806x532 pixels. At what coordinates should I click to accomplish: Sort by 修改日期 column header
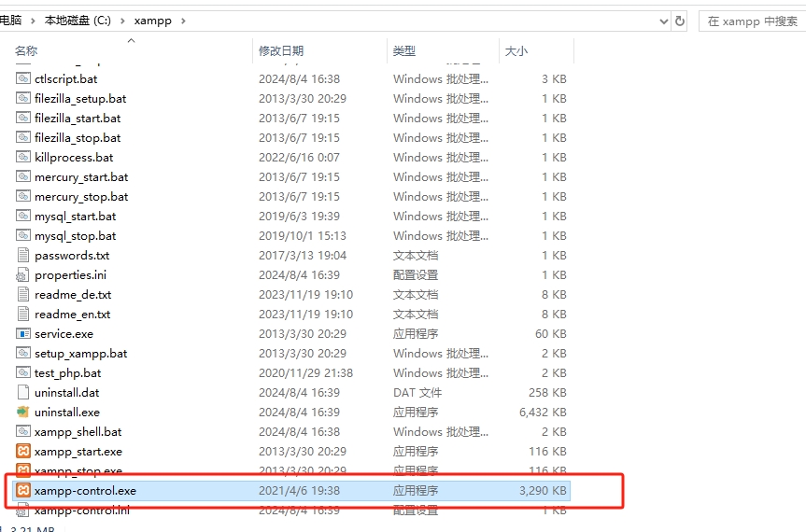281,50
